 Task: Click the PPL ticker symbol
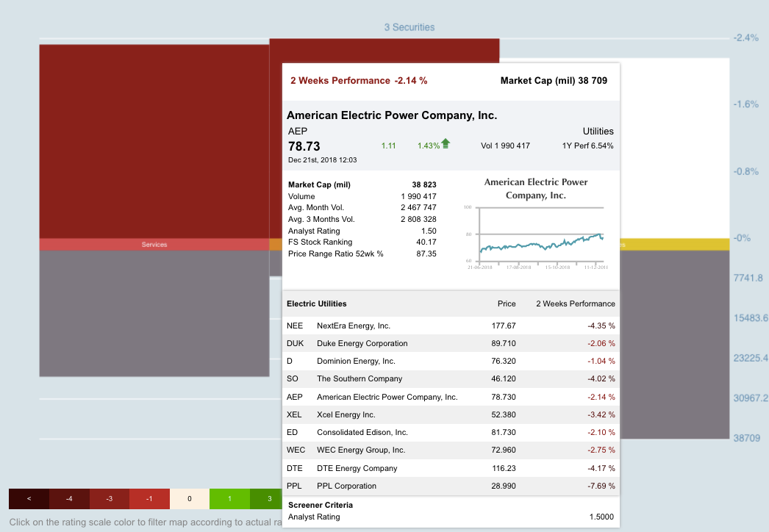(294, 486)
